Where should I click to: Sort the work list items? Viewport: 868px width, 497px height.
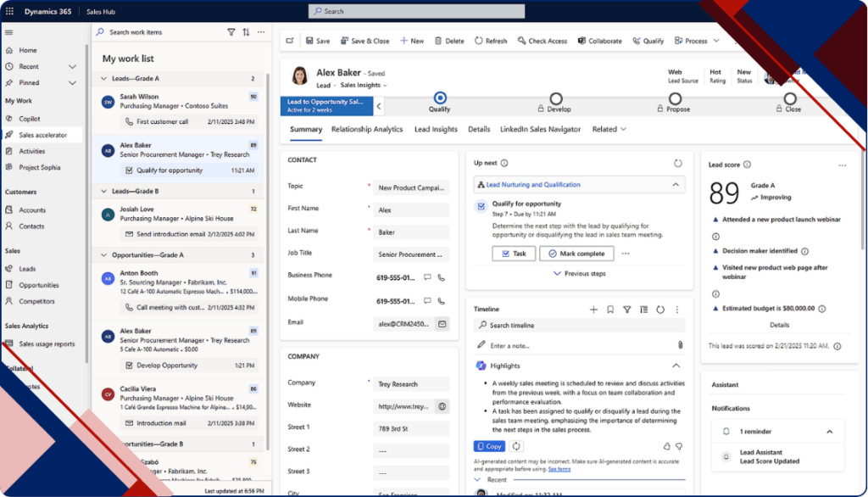246,31
